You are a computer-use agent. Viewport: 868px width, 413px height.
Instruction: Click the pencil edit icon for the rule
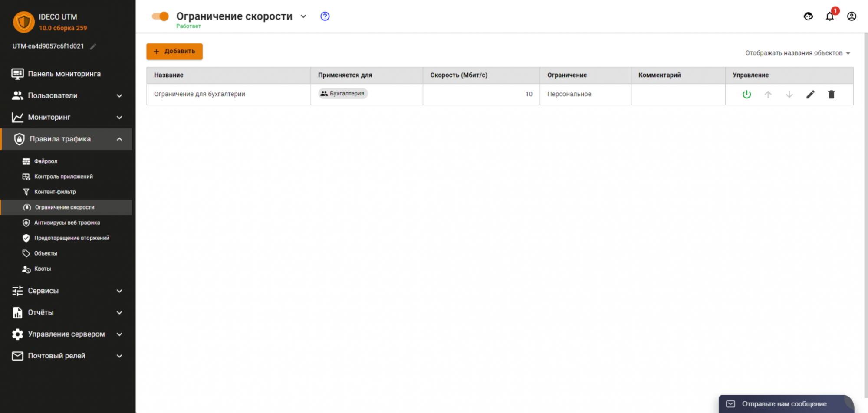[x=810, y=95]
